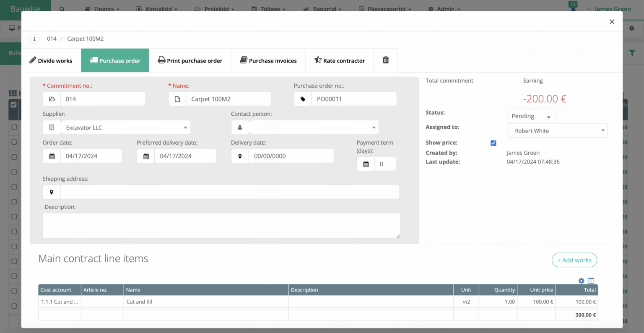Open the Rate contractor tab
Image resolution: width=644 pixels, height=333 pixels.
[340, 61]
